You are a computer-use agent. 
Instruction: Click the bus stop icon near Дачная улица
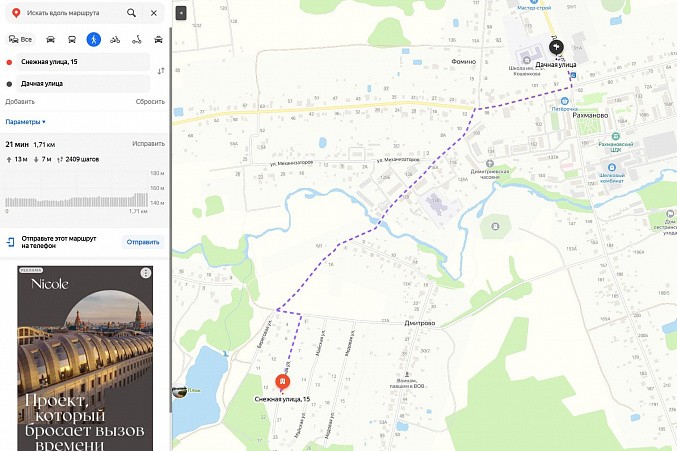click(x=573, y=75)
